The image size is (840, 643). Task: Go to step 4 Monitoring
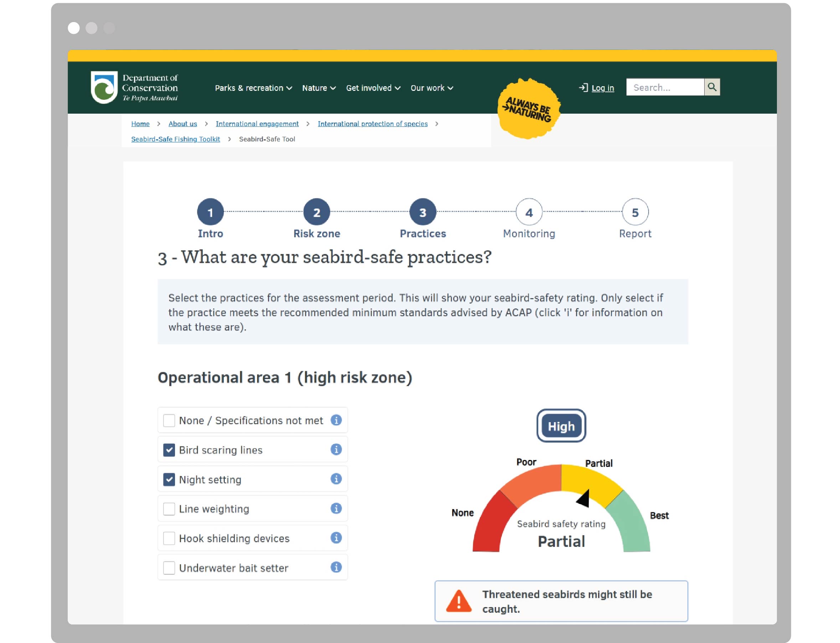point(529,212)
